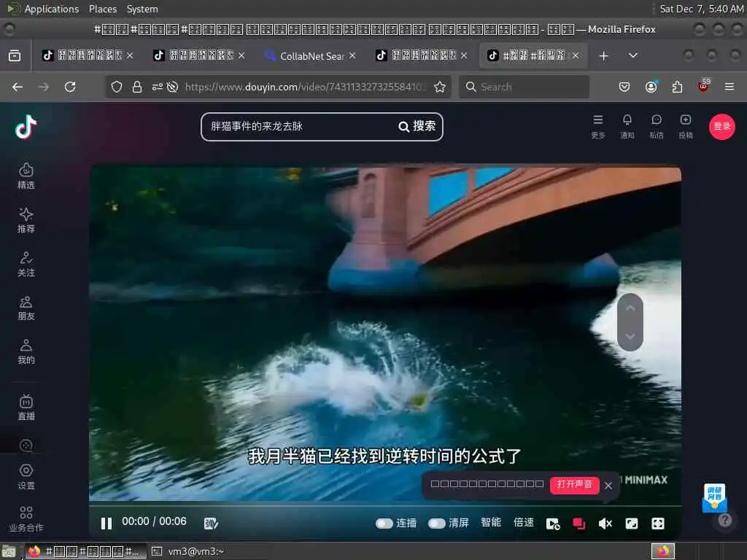This screenshot has height=560, width=747.
Task: Pause the video playback
Action: click(x=107, y=524)
